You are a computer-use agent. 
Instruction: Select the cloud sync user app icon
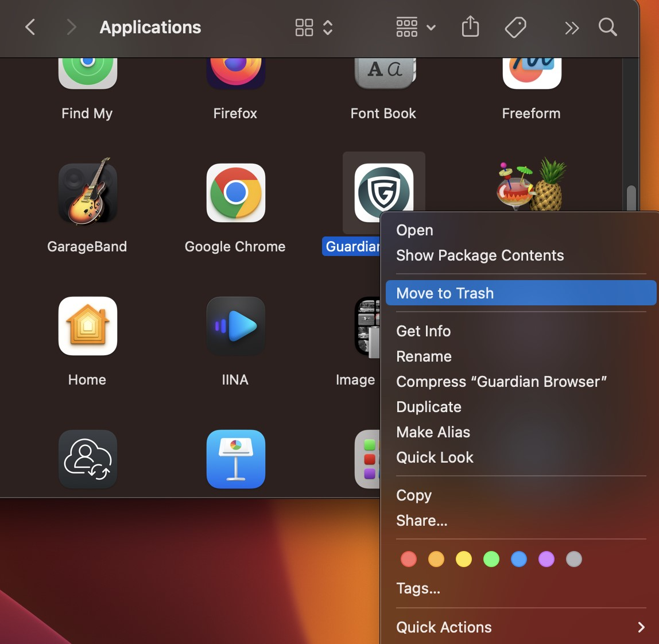[x=87, y=459]
